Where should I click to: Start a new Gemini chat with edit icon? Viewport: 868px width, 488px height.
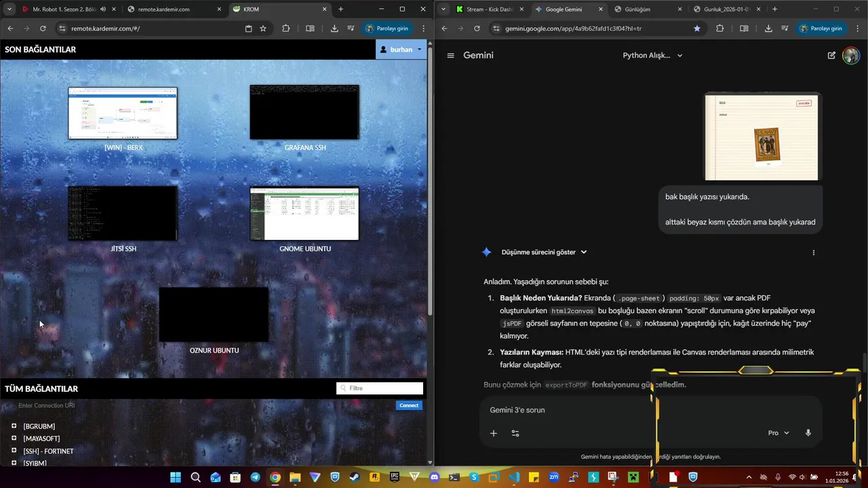pyautogui.click(x=831, y=56)
